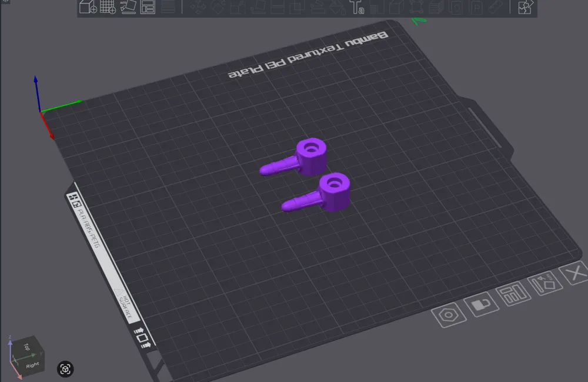Click the Top face of the navigation cube
588x382 pixels.
(x=27, y=346)
